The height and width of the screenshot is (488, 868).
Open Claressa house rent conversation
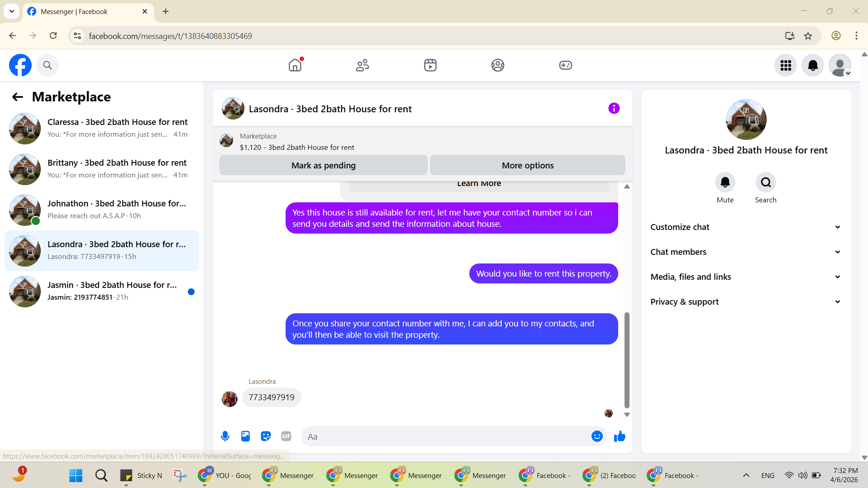102,129
